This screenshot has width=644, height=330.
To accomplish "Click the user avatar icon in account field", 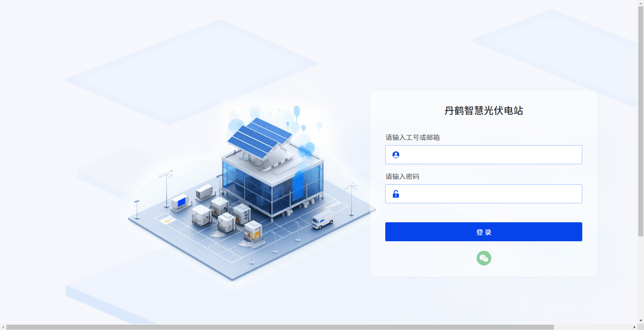I will click(396, 155).
